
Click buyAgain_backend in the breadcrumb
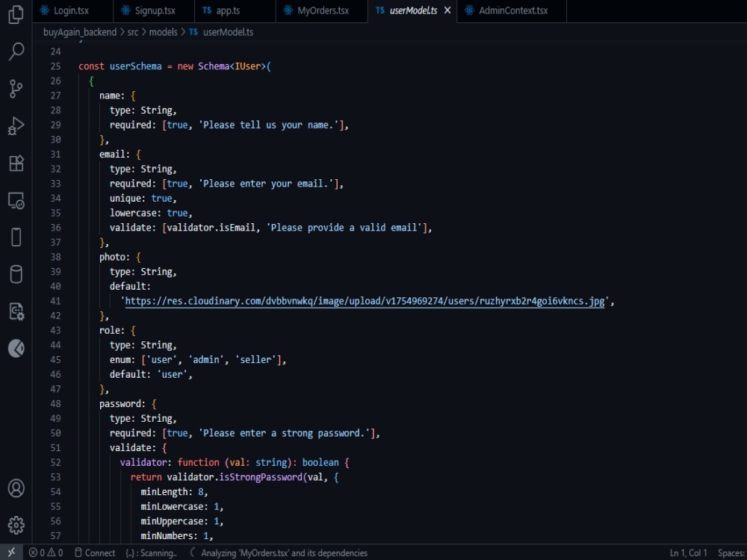point(80,32)
